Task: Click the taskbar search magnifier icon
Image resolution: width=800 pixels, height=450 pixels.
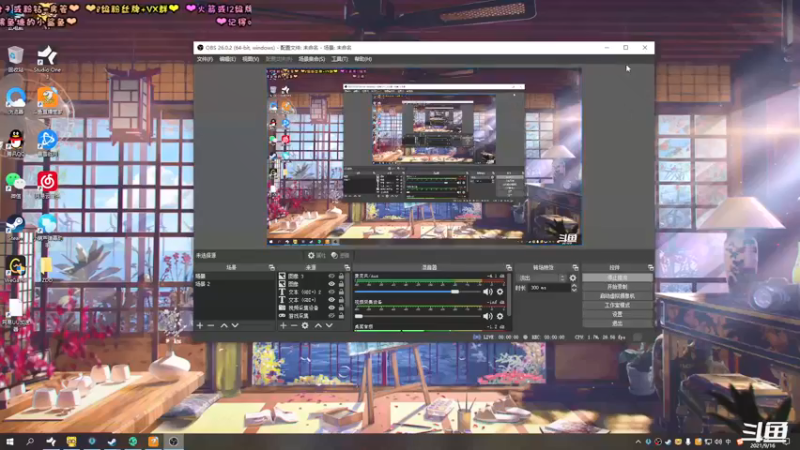Action: (x=30, y=442)
